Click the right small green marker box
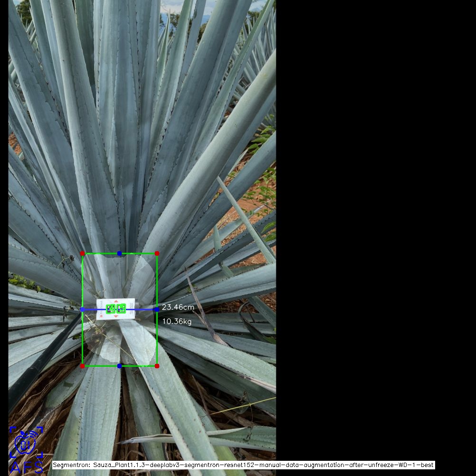The height and width of the screenshot is (476, 476). [x=122, y=309]
